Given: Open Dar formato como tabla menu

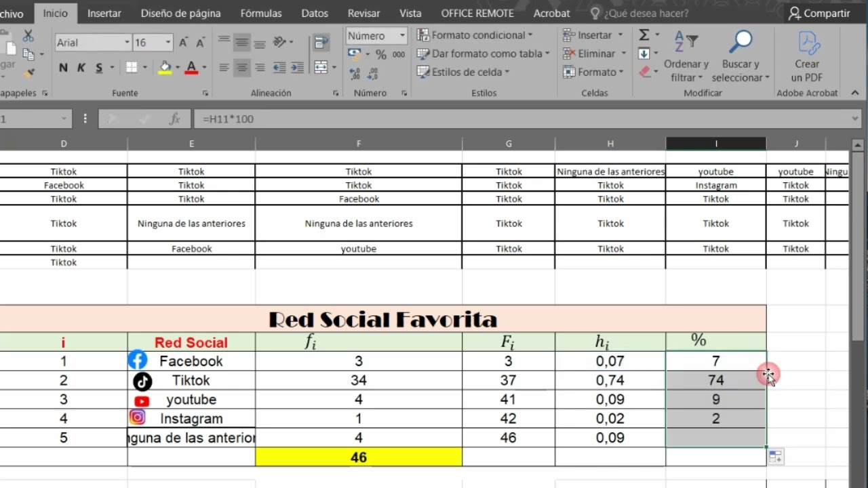Looking at the screenshot, I should coord(484,54).
